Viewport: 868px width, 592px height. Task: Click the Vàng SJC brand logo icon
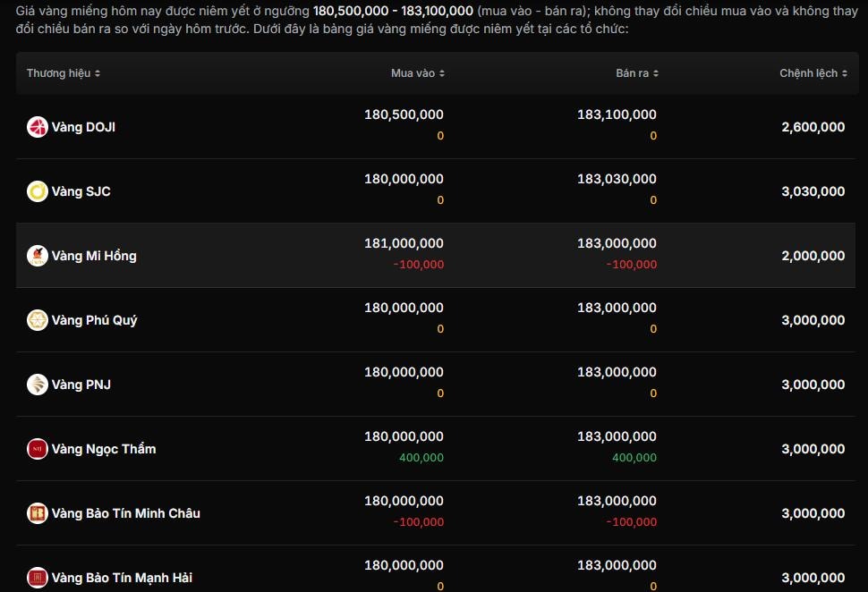tap(37, 191)
